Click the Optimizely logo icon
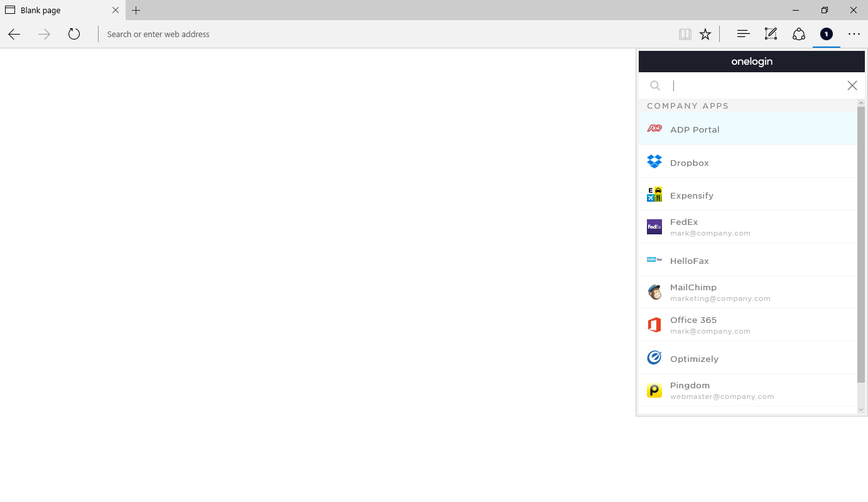The image size is (868, 502). [654, 357]
